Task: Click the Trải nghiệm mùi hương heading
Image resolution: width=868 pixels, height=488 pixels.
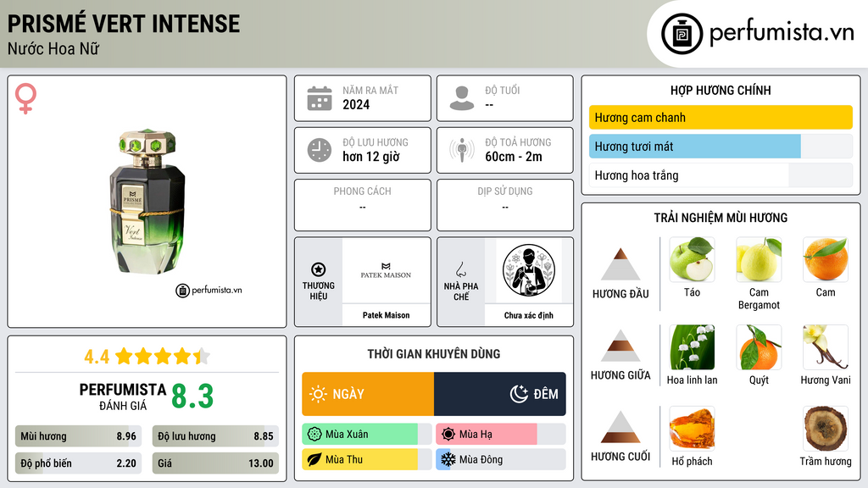Action: pyautogui.click(x=721, y=218)
